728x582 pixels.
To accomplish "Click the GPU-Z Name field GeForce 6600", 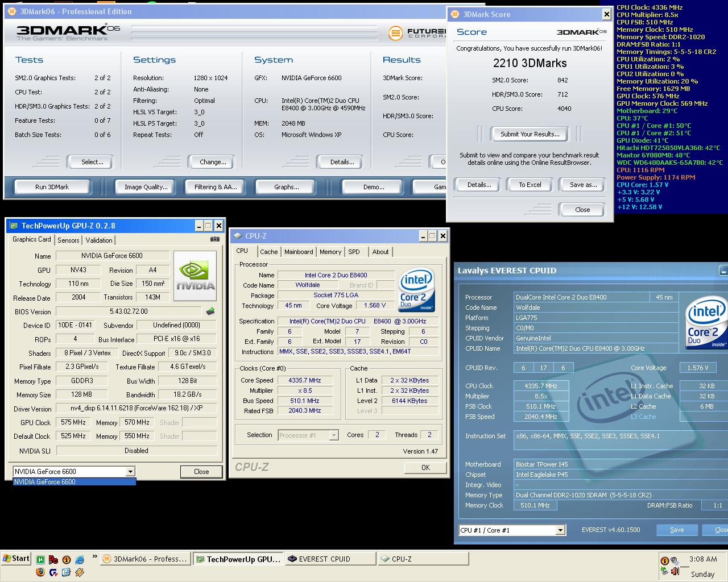I will [x=112, y=256].
